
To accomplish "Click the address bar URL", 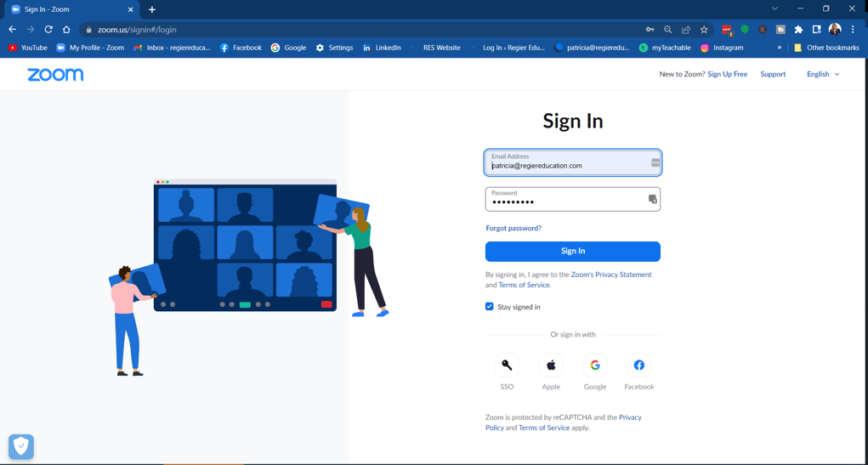I will 137,30.
